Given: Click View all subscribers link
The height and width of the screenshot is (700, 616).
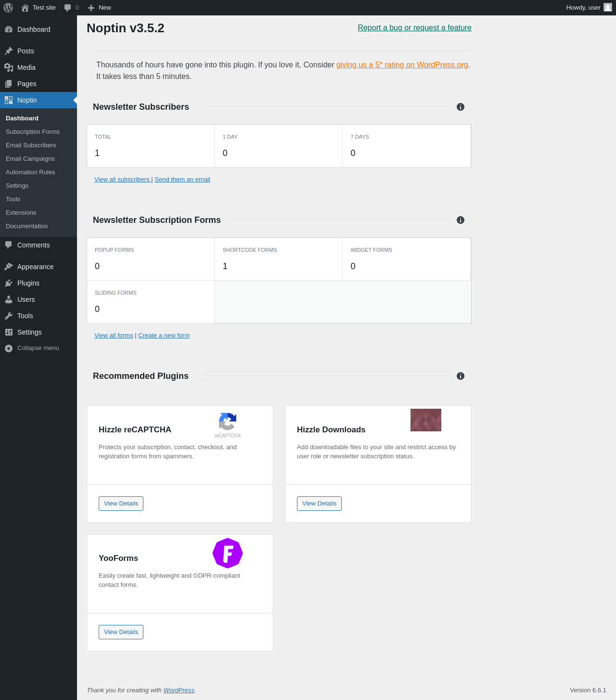Looking at the screenshot, I should click(122, 180).
